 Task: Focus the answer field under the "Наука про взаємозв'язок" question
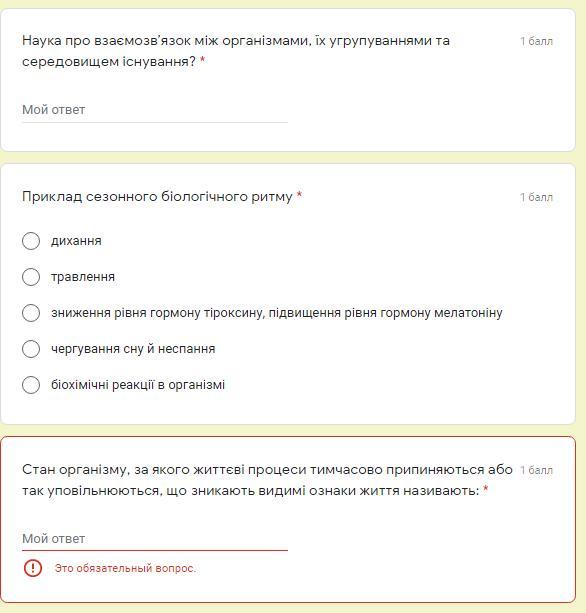tap(155, 110)
